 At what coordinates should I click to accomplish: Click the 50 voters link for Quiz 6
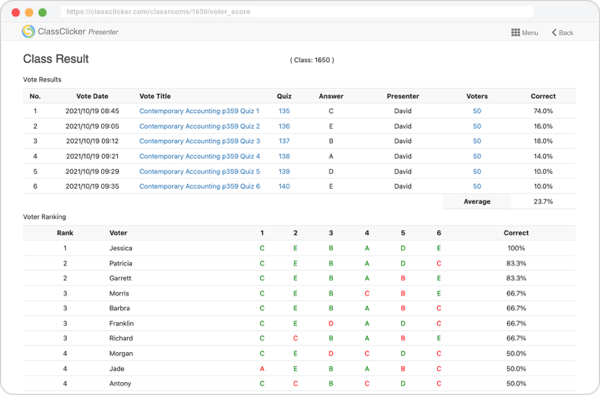pos(477,186)
